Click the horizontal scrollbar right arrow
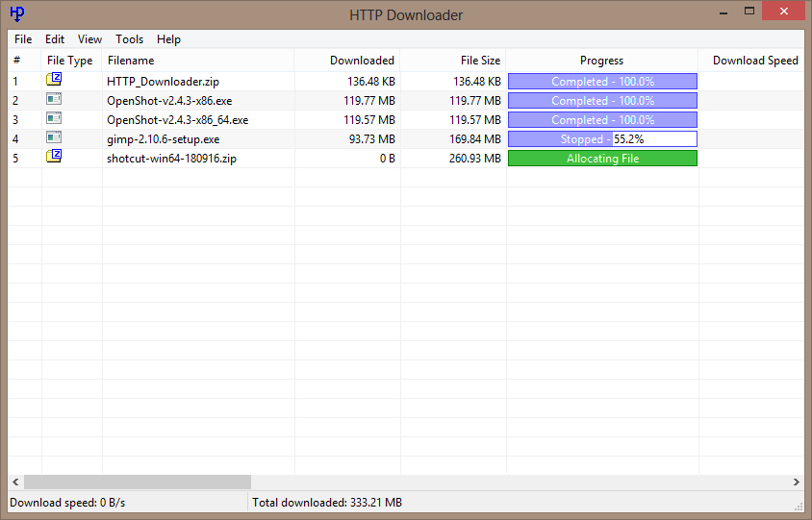Image resolution: width=812 pixels, height=520 pixels. coord(797,483)
